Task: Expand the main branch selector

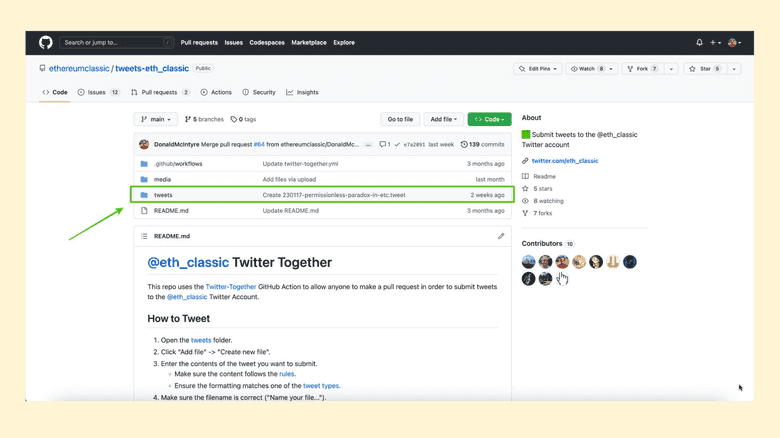Action: click(155, 119)
